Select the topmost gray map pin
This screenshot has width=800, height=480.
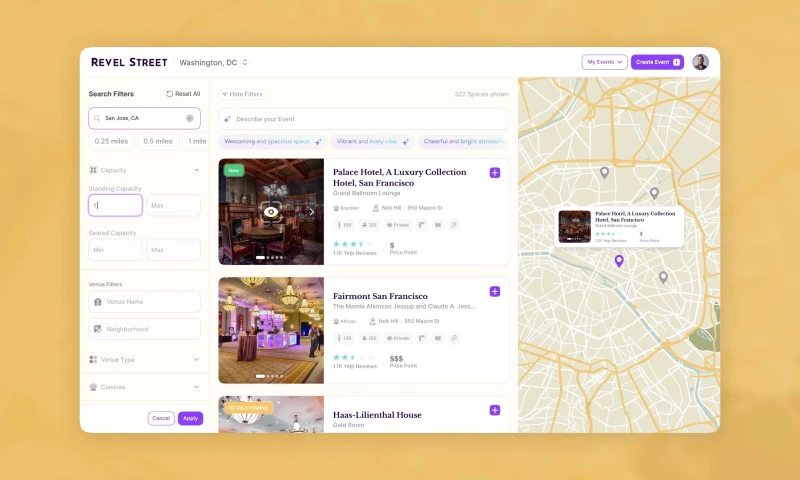[604, 173]
